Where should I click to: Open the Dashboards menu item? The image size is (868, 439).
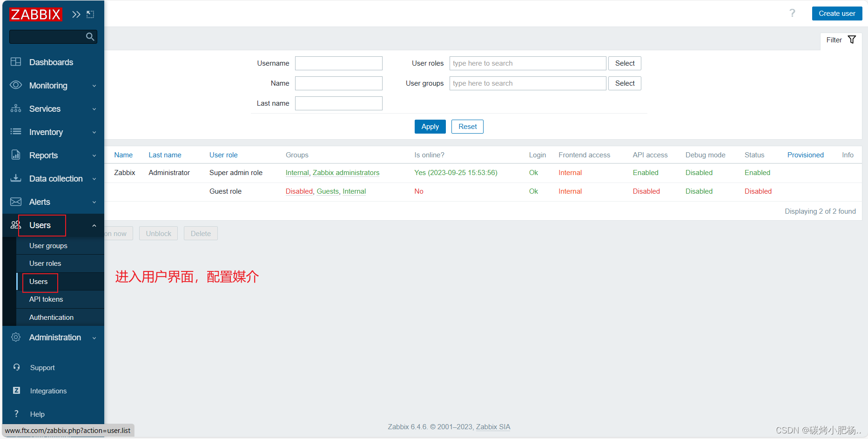53,62
